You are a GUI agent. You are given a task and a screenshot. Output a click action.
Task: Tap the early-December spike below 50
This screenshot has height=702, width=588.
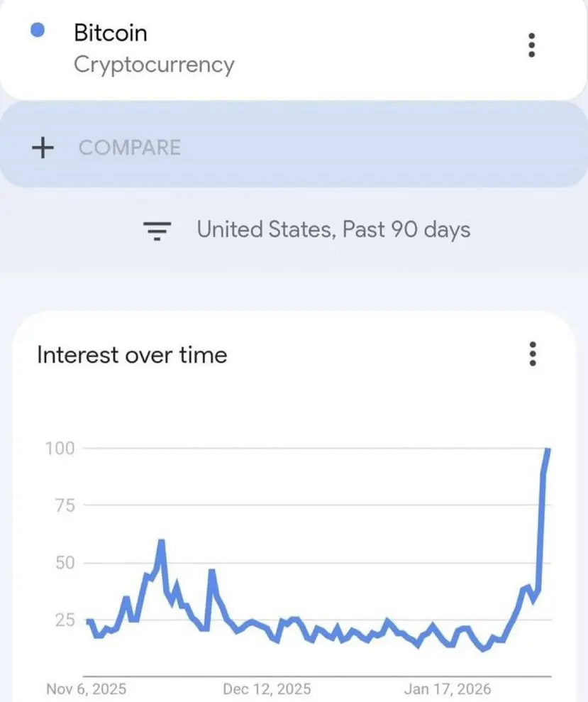pyautogui.click(x=211, y=571)
